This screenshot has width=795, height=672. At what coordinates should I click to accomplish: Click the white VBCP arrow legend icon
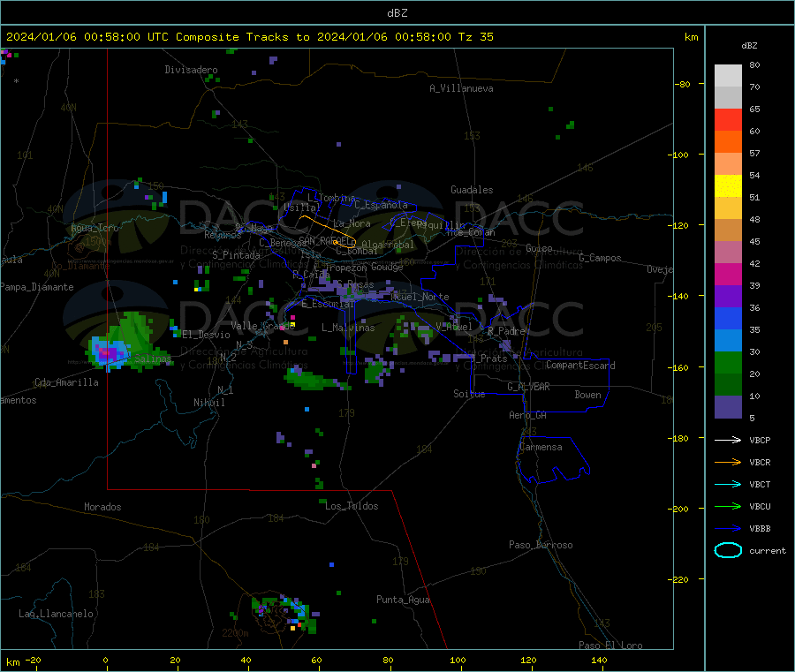(728, 440)
